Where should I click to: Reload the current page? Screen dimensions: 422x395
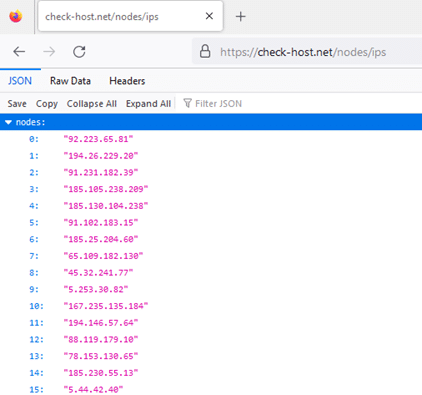tap(79, 52)
